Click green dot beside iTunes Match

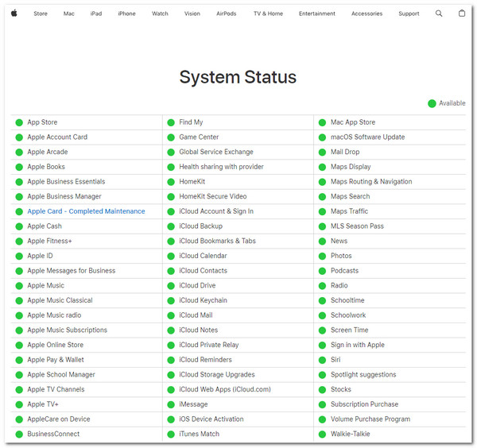(171, 434)
